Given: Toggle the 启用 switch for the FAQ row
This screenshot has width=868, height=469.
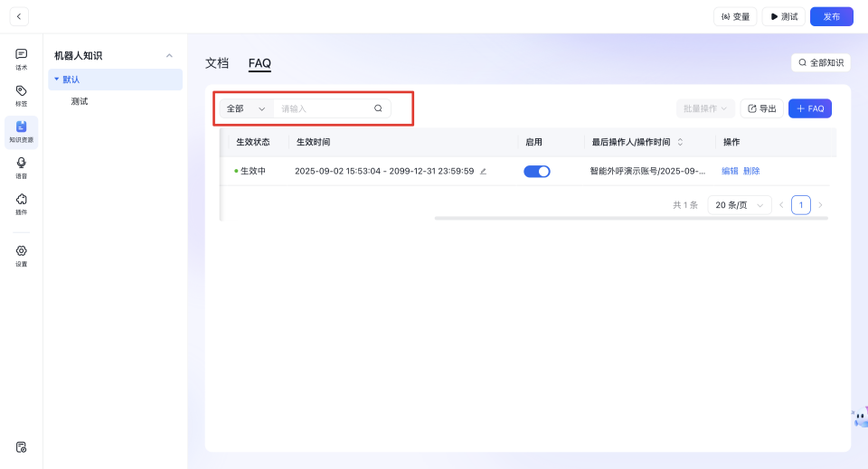Looking at the screenshot, I should [x=537, y=171].
